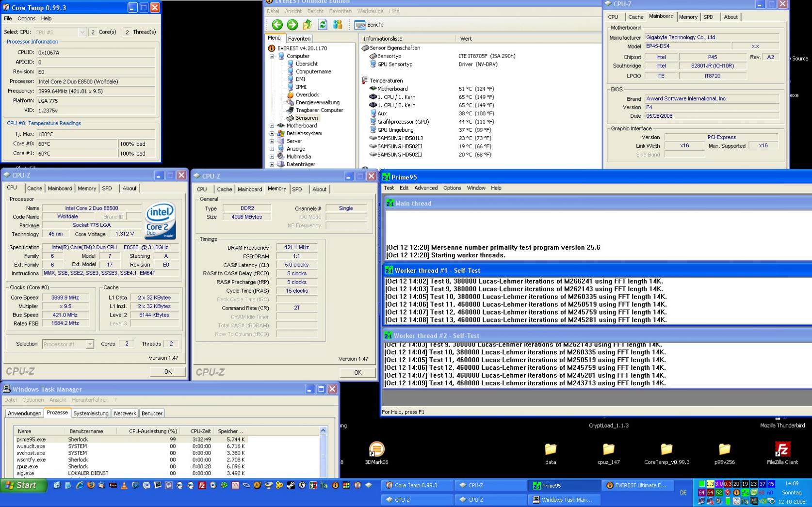Expand the Betriebssystem node in EVEREST tree
The width and height of the screenshot is (812, 507).
[272, 133]
